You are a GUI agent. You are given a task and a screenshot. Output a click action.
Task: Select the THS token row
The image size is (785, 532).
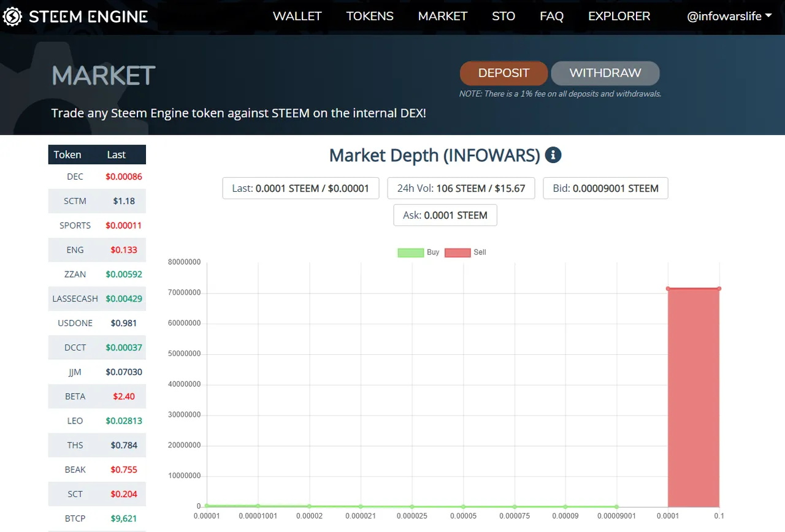pyautogui.click(x=97, y=446)
